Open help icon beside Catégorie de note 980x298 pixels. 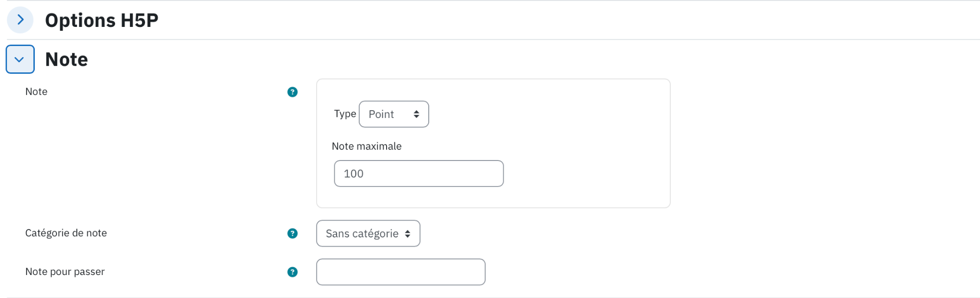(293, 233)
